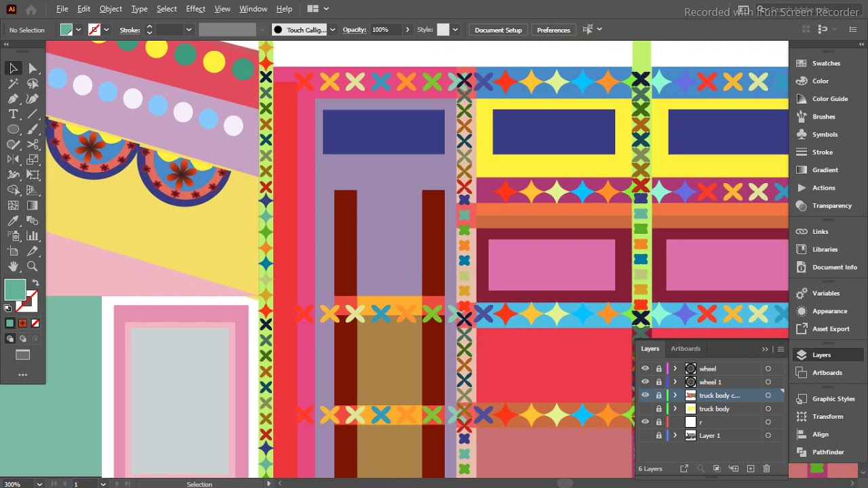Viewport: 868px width, 488px height.
Task: Unlock the truck body layer
Action: 658,409
